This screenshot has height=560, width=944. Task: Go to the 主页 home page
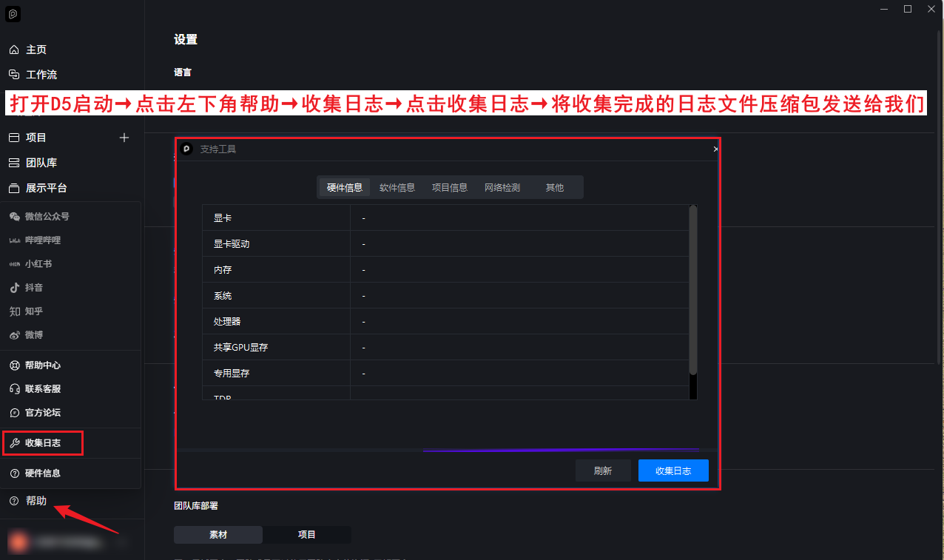36,50
